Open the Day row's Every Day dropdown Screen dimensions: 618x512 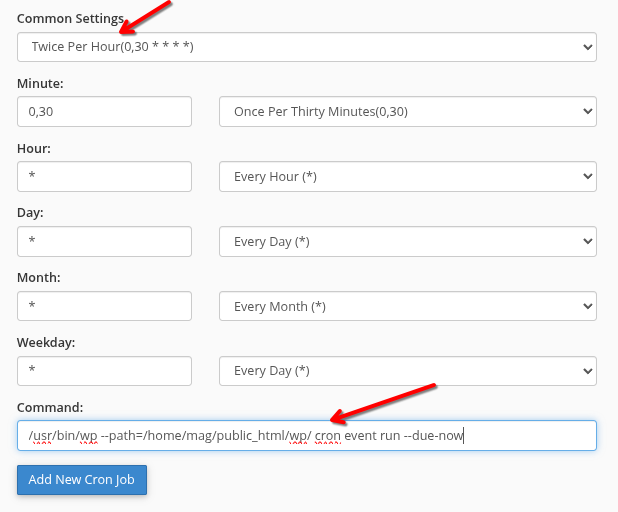click(x=408, y=241)
